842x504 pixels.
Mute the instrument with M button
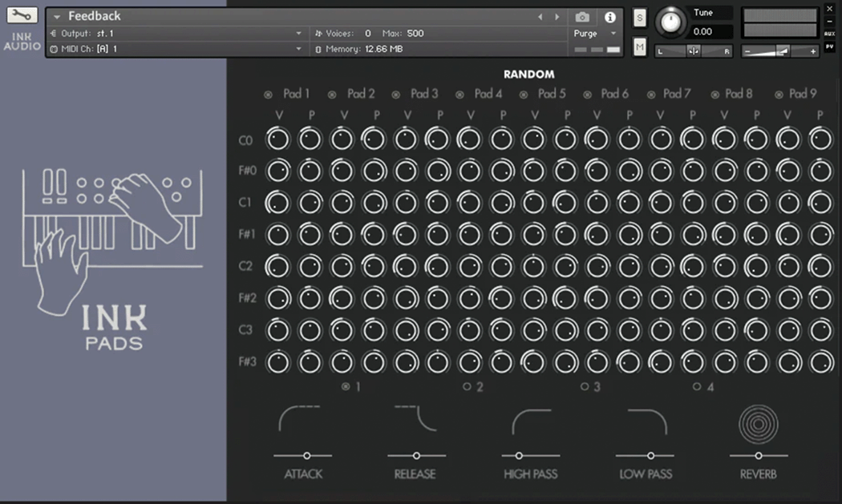640,47
